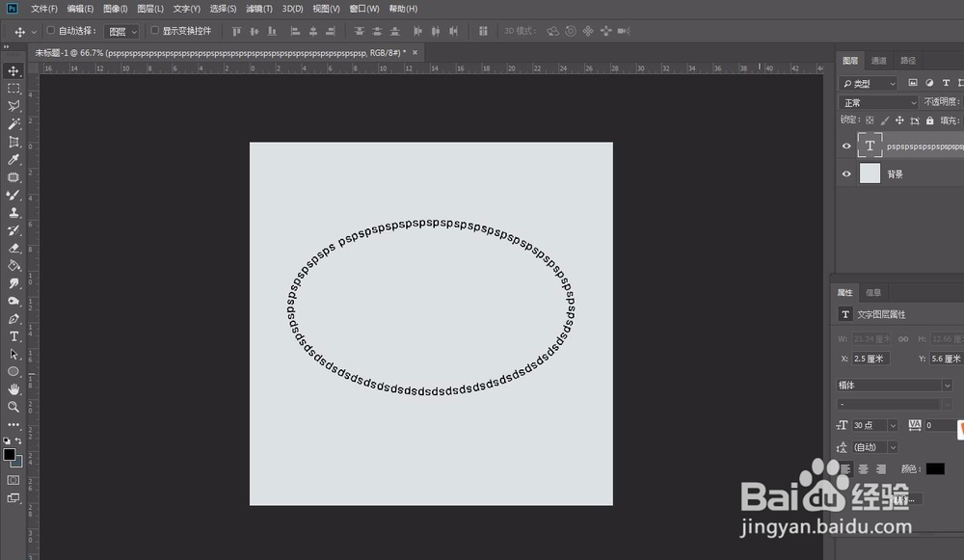Select the Rectangular Marquee tool
The image size is (964, 560).
point(13,89)
